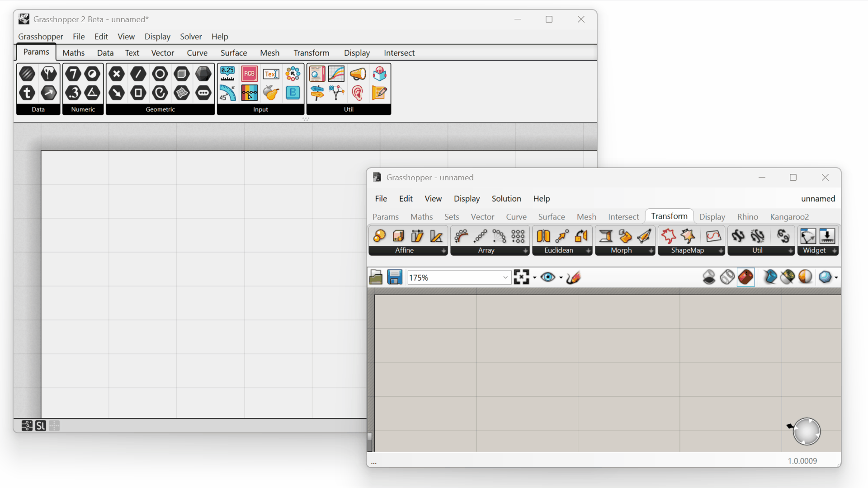Click the linear array icon in Array

(x=480, y=236)
